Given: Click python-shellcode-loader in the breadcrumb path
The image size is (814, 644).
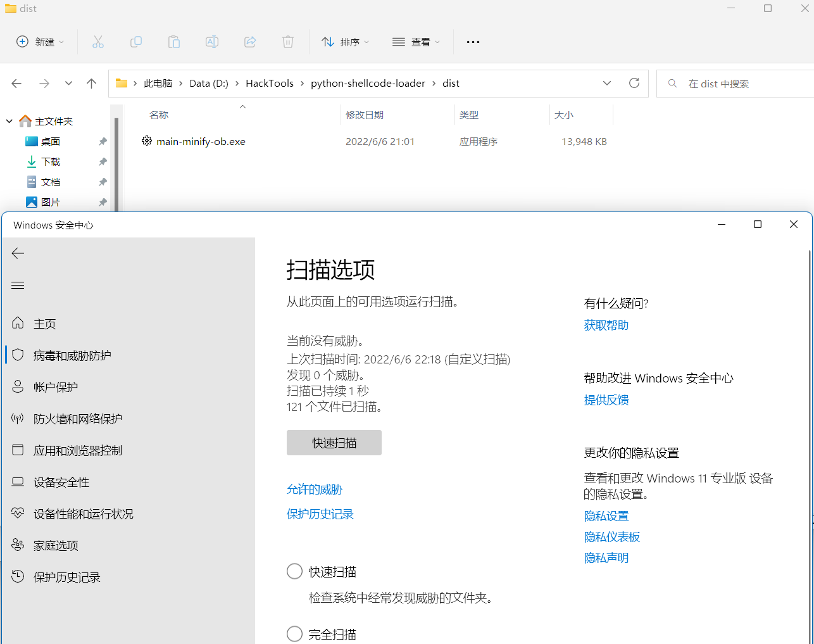Looking at the screenshot, I should (368, 84).
